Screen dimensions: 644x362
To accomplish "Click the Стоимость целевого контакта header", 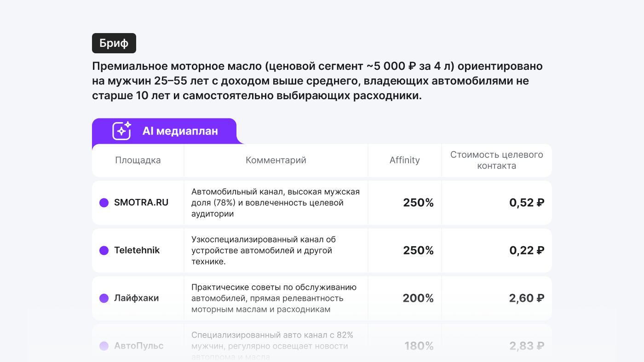I will pyautogui.click(x=497, y=160).
